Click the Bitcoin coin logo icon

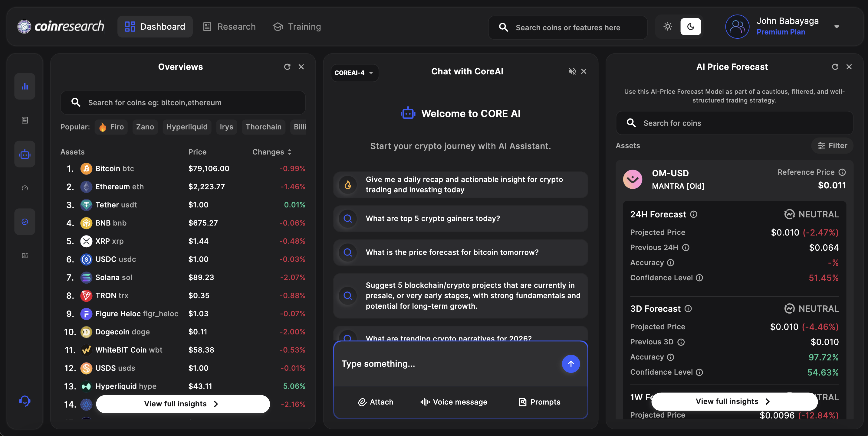(86, 168)
